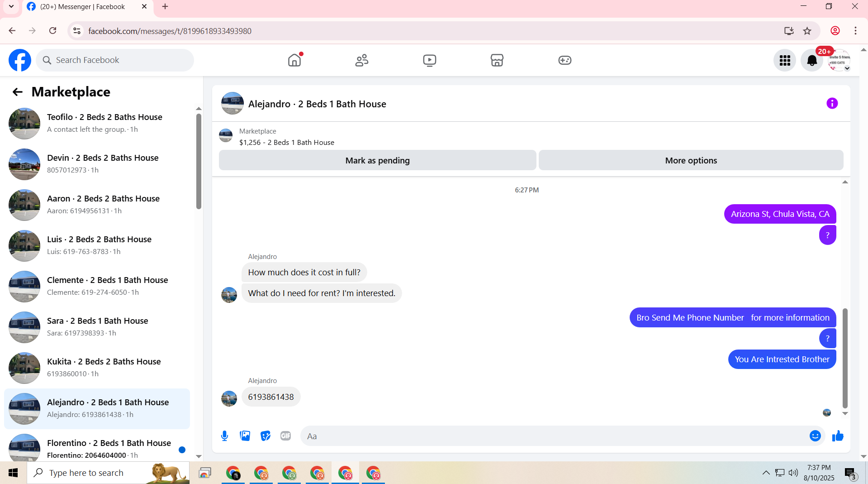Click the Windows taskbar search box
The height and width of the screenshot is (484, 868).
[x=108, y=473]
